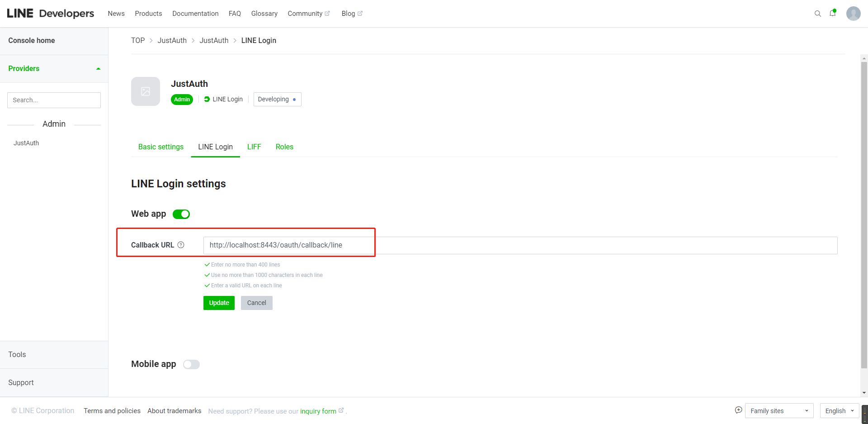The width and height of the screenshot is (868, 424).
Task: Open the user profile avatar
Action: [853, 14]
